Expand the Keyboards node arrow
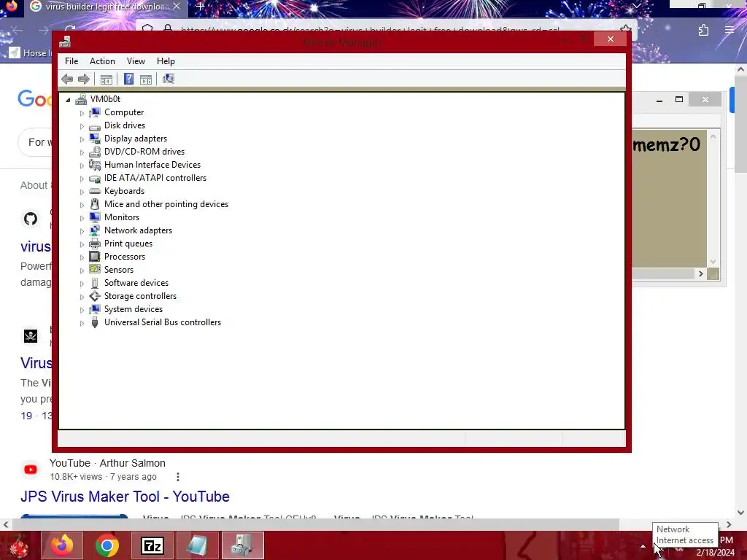Screen dimensions: 747x560 (x=82, y=192)
